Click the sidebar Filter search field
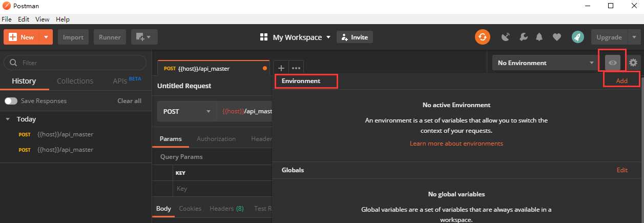 [x=75, y=63]
